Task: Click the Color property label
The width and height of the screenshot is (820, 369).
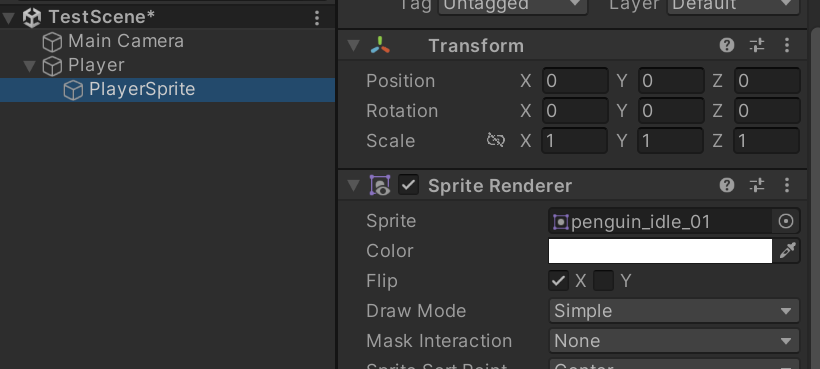Action: [x=390, y=251]
